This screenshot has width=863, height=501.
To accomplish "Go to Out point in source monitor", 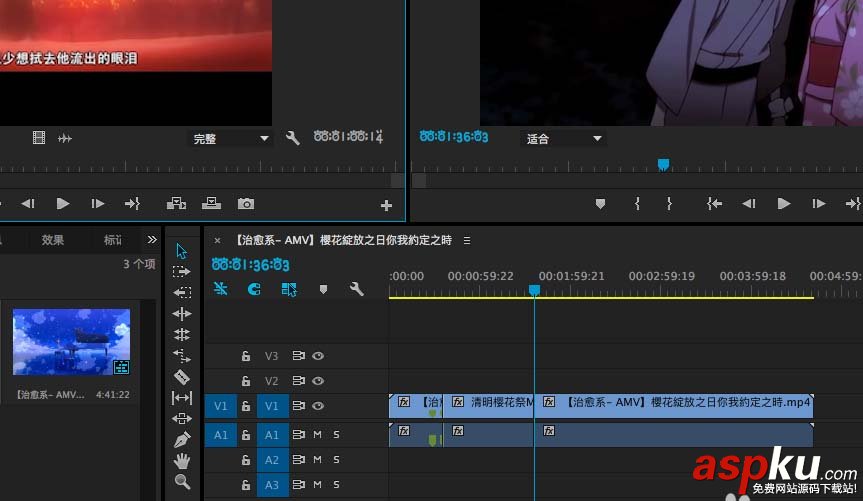I will (132, 204).
